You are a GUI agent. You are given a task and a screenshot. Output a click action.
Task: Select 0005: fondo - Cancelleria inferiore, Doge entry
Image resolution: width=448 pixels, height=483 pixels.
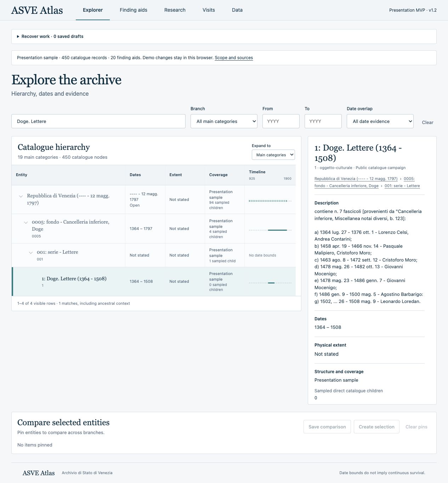tap(70, 225)
